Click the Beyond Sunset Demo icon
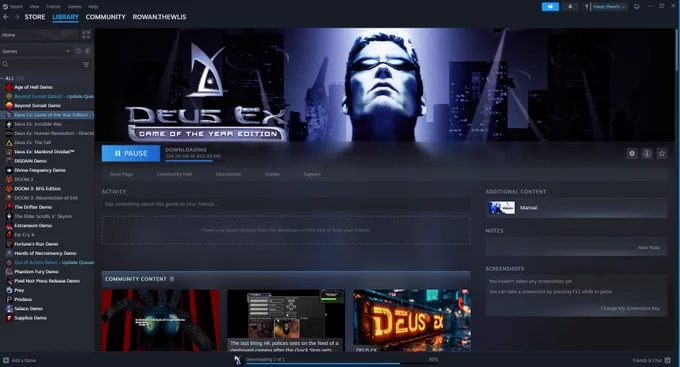680x367 pixels. [x=9, y=105]
